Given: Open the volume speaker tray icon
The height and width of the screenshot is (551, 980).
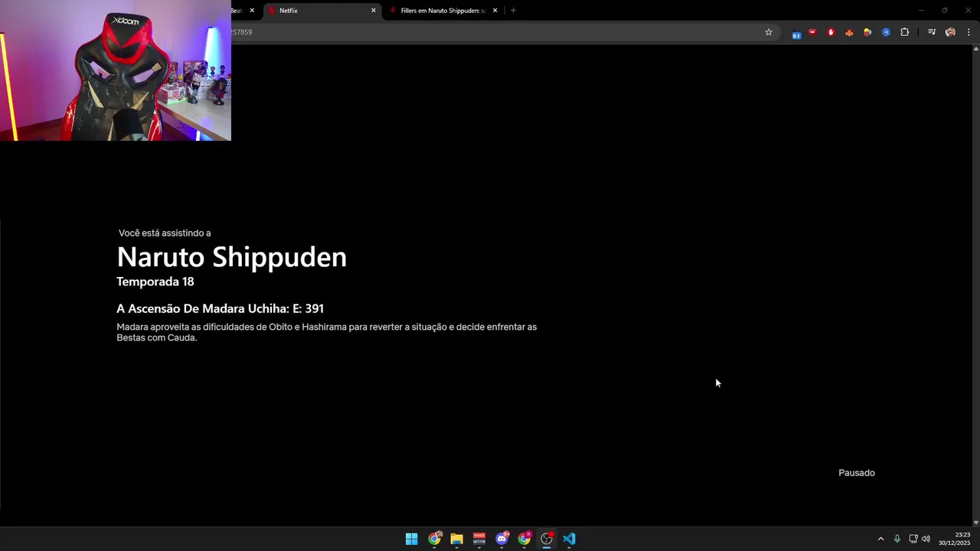Looking at the screenshot, I should [926, 539].
